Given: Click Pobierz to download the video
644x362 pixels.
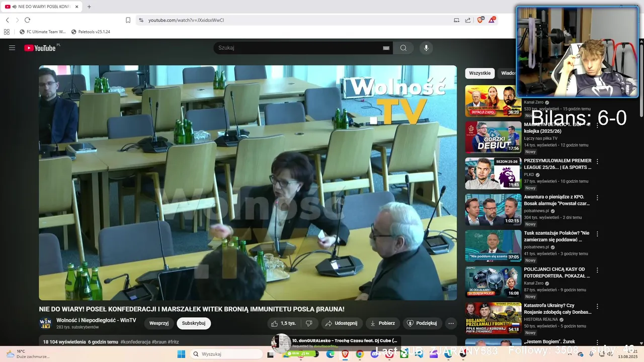Looking at the screenshot, I should pos(383,323).
